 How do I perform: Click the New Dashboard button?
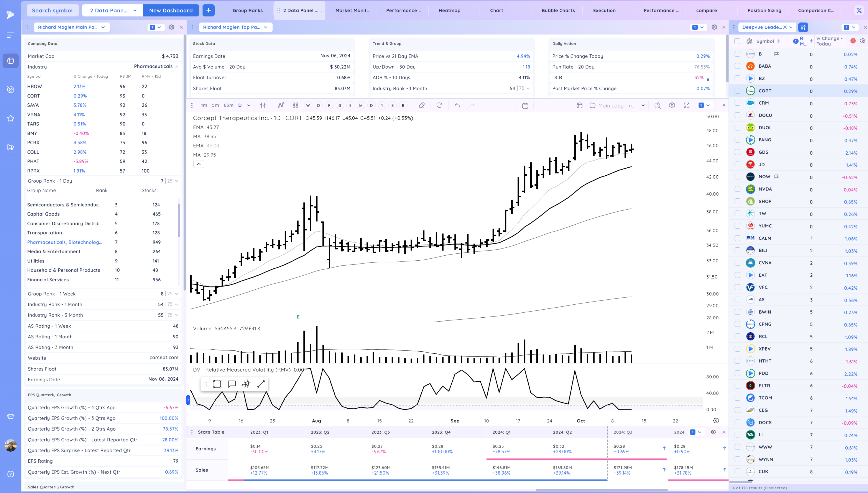point(171,10)
